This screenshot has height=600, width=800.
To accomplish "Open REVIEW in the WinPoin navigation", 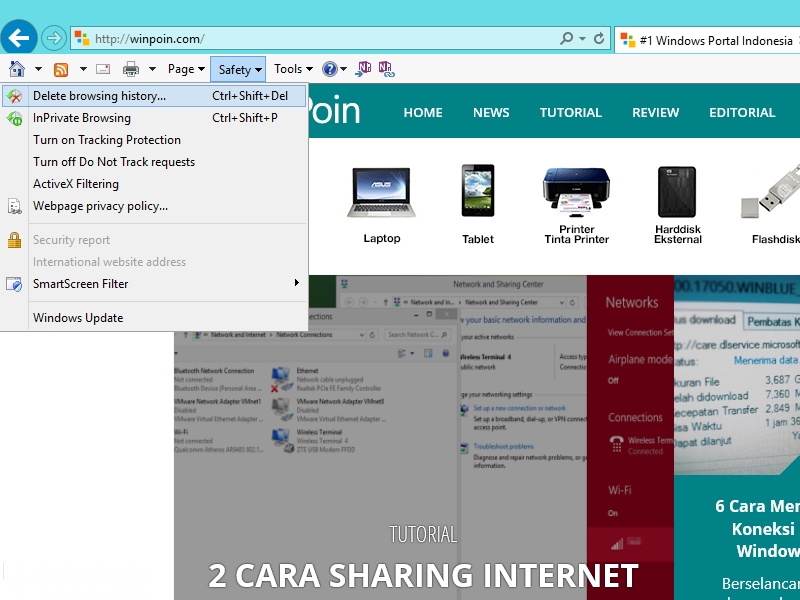I will tap(655, 112).
